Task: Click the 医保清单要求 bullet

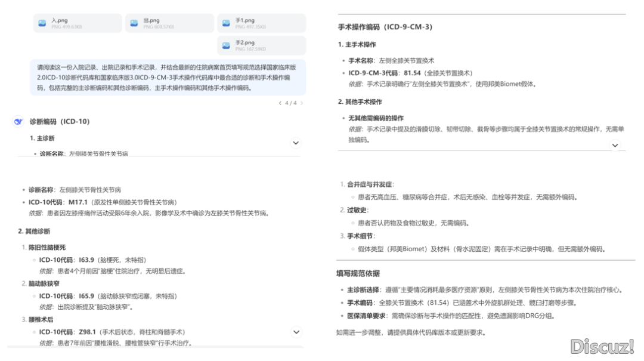Action: pyautogui.click(x=451, y=316)
